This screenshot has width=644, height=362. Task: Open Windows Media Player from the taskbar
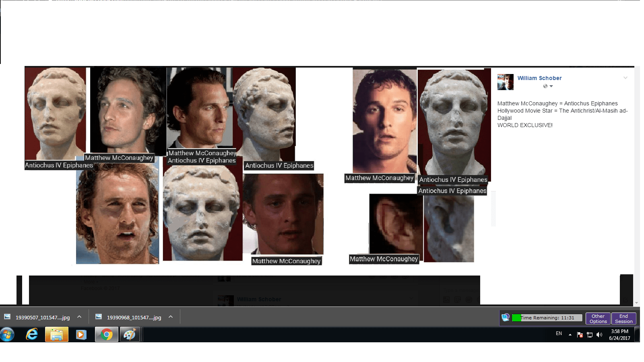(81, 334)
